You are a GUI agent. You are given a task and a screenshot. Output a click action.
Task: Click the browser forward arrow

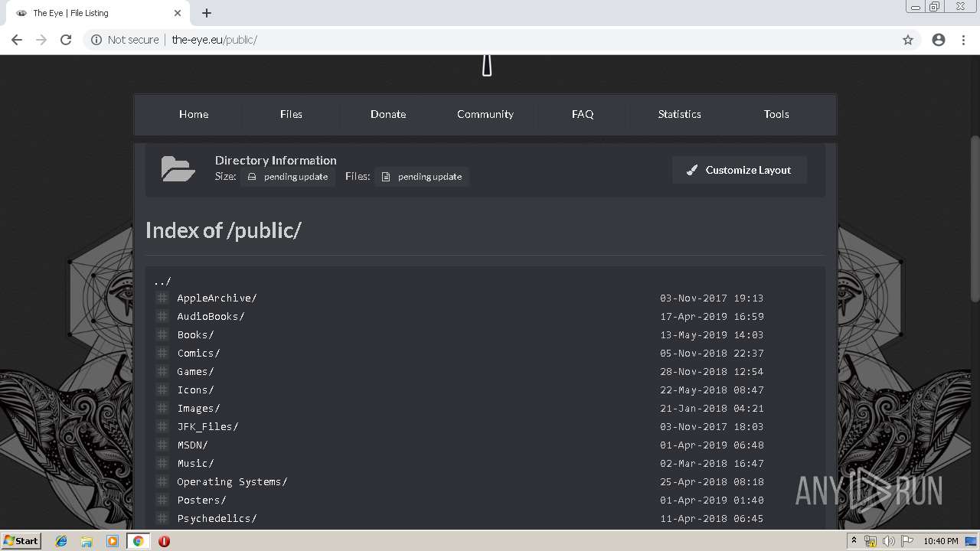pyautogui.click(x=41, y=40)
